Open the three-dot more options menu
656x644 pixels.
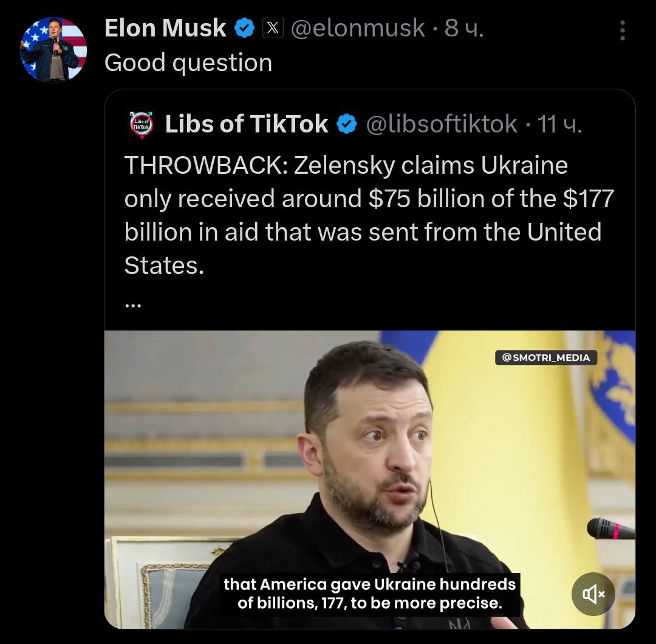click(622, 30)
